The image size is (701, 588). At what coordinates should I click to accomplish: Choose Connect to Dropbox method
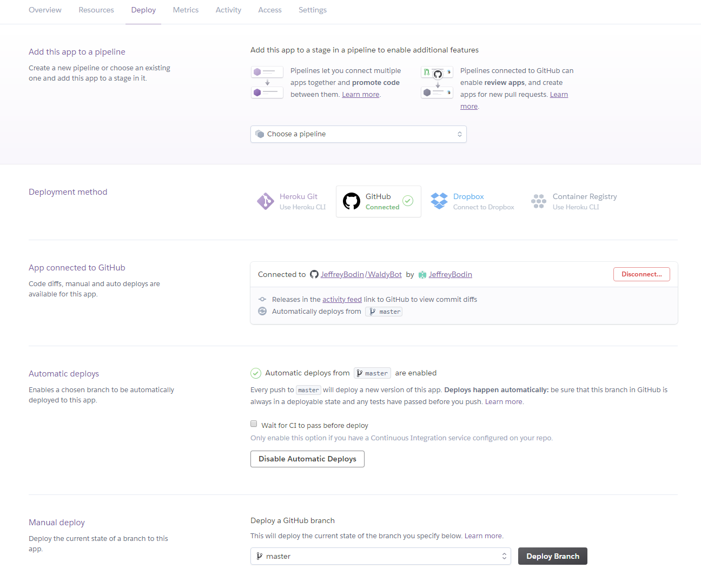472,201
